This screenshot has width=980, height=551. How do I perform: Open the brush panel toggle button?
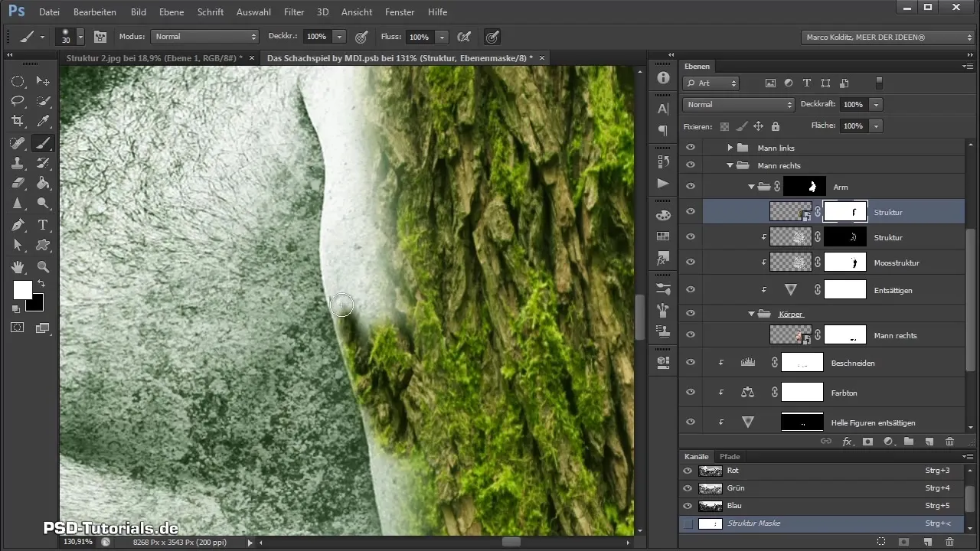[100, 37]
